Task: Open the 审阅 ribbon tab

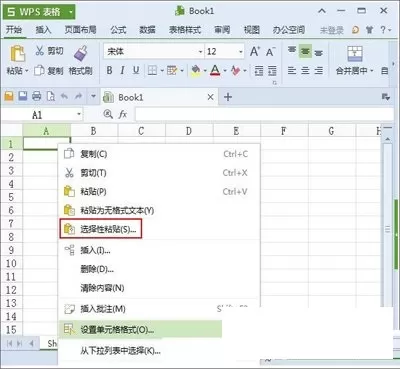Action: 222,30
